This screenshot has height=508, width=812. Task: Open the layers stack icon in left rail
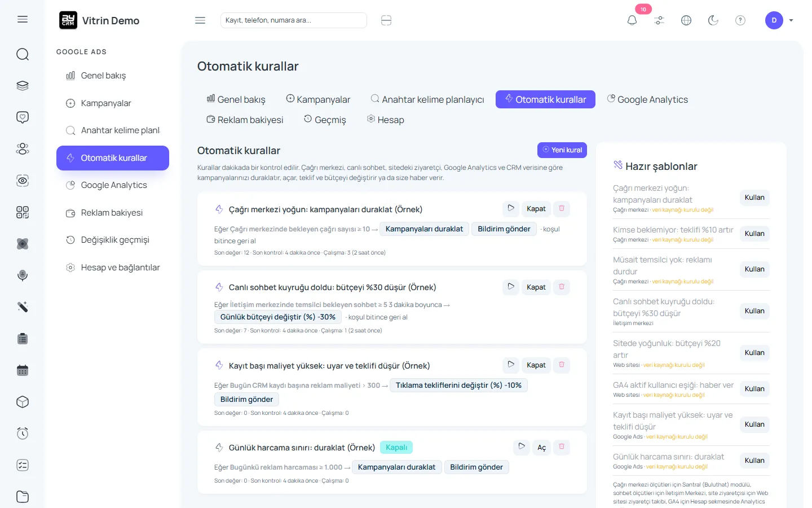tap(23, 86)
